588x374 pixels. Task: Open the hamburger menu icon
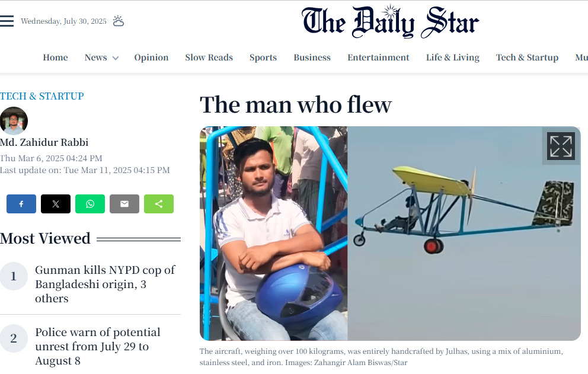tap(7, 21)
